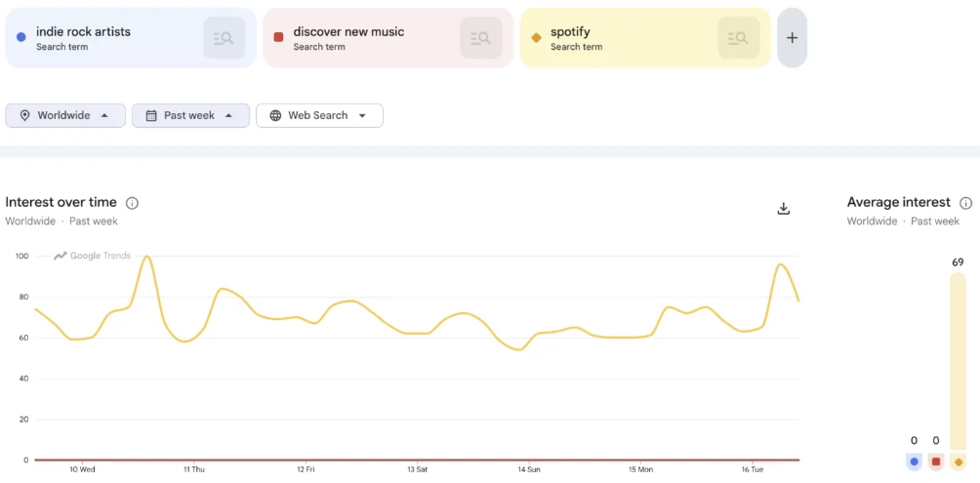Edit the discover new music search term

(x=348, y=32)
